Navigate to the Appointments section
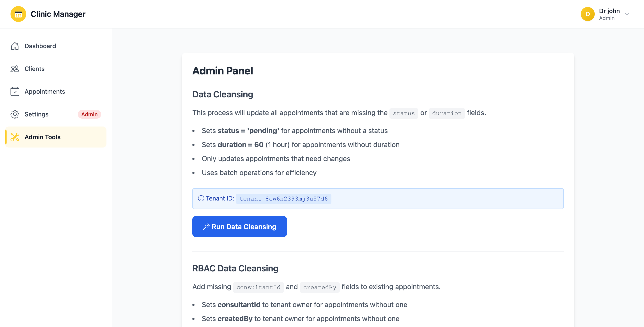This screenshot has width=644, height=327. pyautogui.click(x=45, y=91)
